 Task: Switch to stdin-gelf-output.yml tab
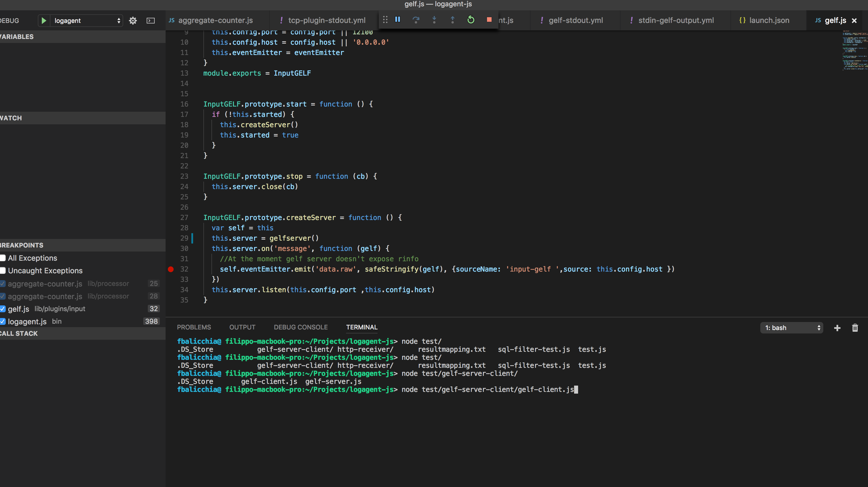675,20
